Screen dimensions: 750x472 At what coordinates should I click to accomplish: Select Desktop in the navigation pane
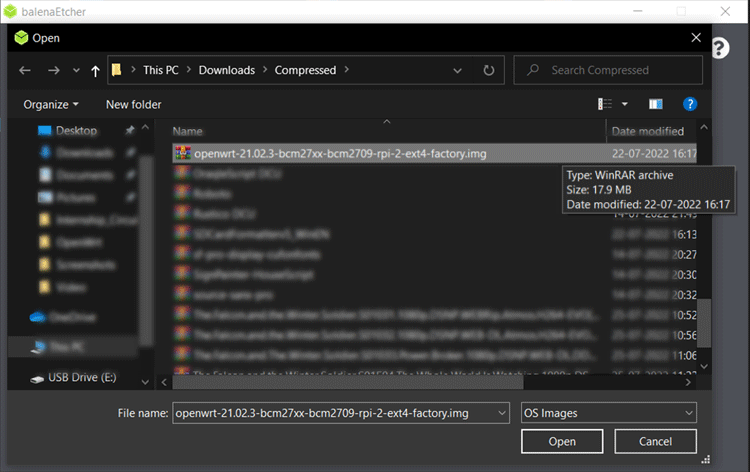click(x=77, y=131)
